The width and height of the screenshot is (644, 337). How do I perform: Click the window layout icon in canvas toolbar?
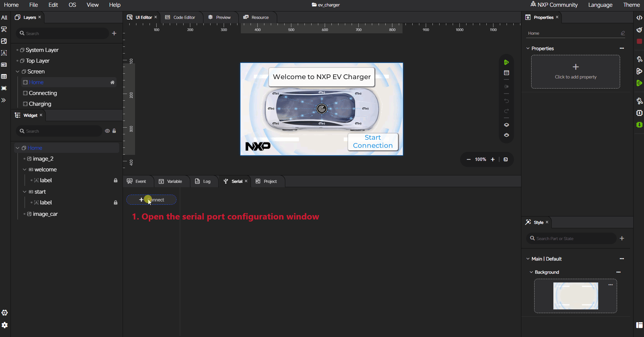tap(506, 73)
